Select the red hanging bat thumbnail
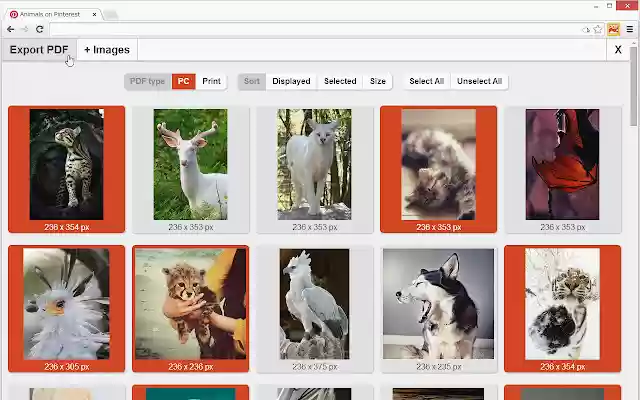Screen dimensions: 640x400 [x=562, y=169]
